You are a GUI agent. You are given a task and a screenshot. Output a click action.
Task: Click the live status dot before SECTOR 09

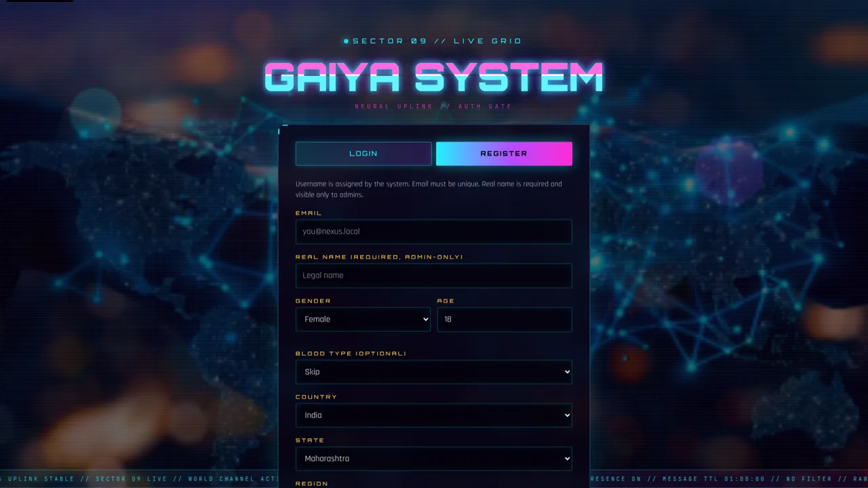point(346,41)
